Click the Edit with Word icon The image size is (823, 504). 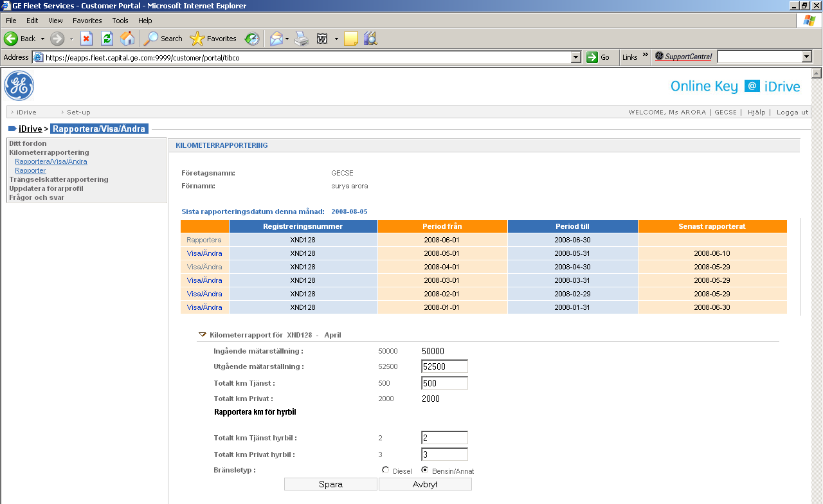click(x=323, y=39)
